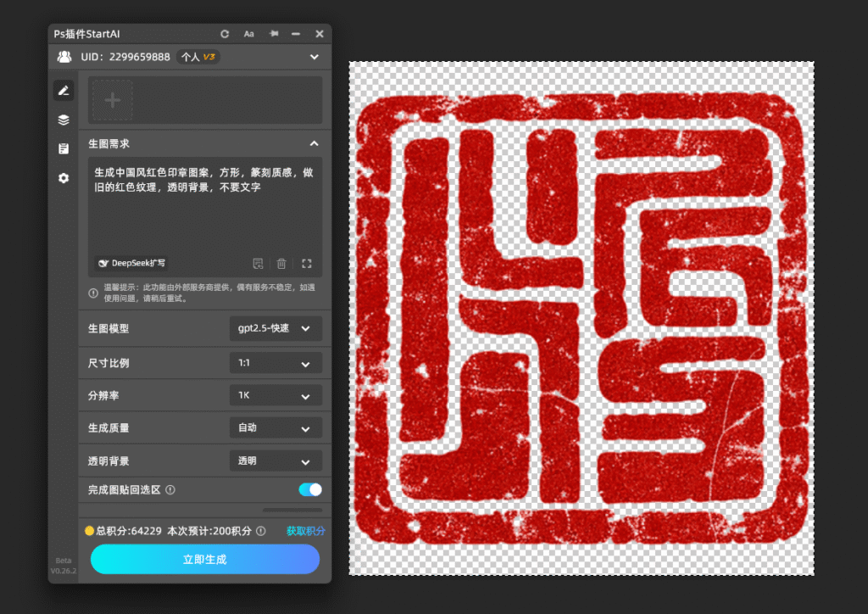Click the horizontal scrollbar above 总积分
The width and height of the screenshot is (868, 614).
click(x=292, y=510)
